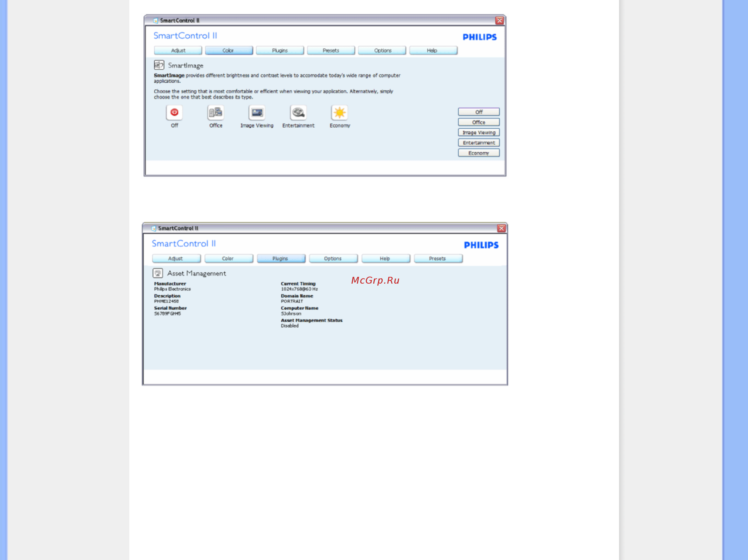This screenshot has height=560, width=748.
Task: Switch to the Color tab in the SmartImage window
Action: pyautogui.click(x=229, y=50)
